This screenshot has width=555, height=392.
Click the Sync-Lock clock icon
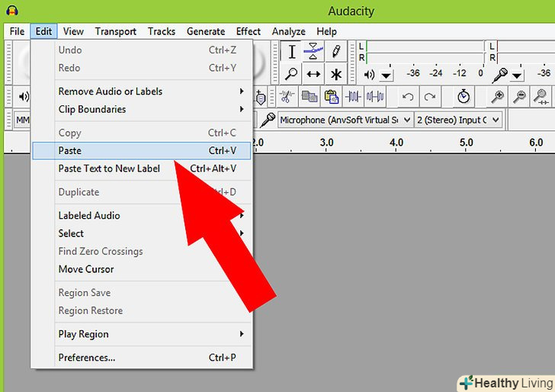tap(463, 96)
